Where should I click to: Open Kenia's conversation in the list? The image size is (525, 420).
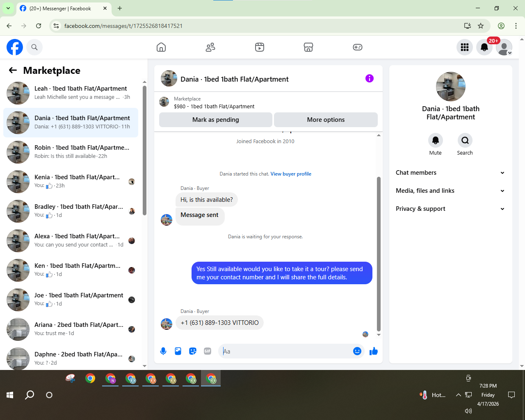coord(71,182)
